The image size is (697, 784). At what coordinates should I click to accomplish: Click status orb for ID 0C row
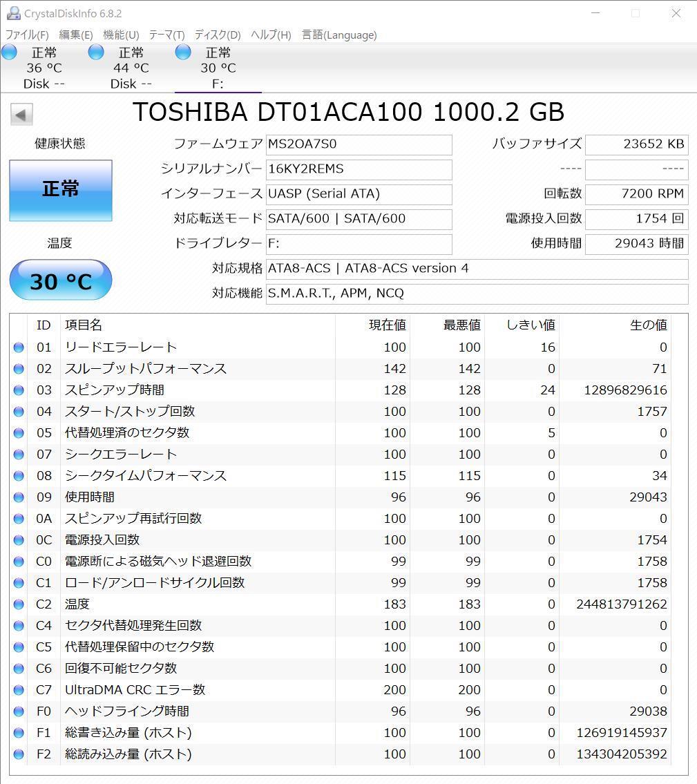coord(19,540)
